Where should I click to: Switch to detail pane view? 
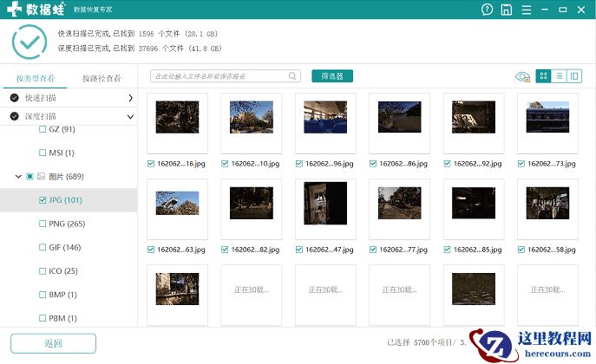point(574,76)
